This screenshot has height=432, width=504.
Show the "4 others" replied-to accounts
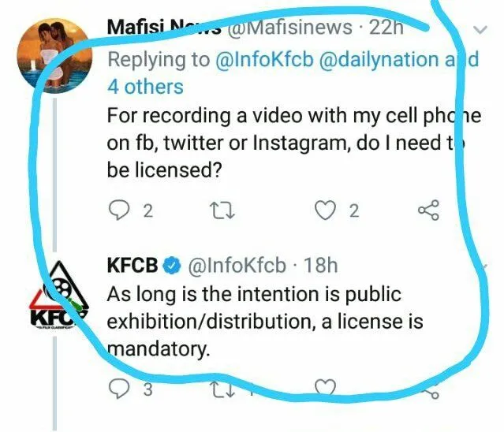(144, 85)
